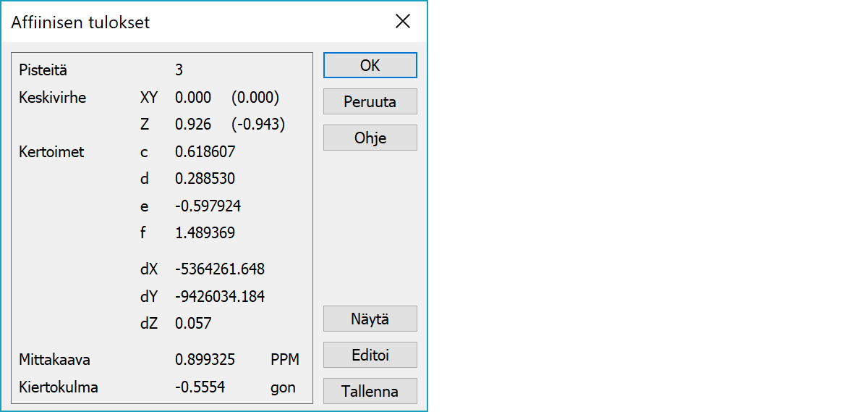
Task: Click the OK button
Action: (370, 65)
